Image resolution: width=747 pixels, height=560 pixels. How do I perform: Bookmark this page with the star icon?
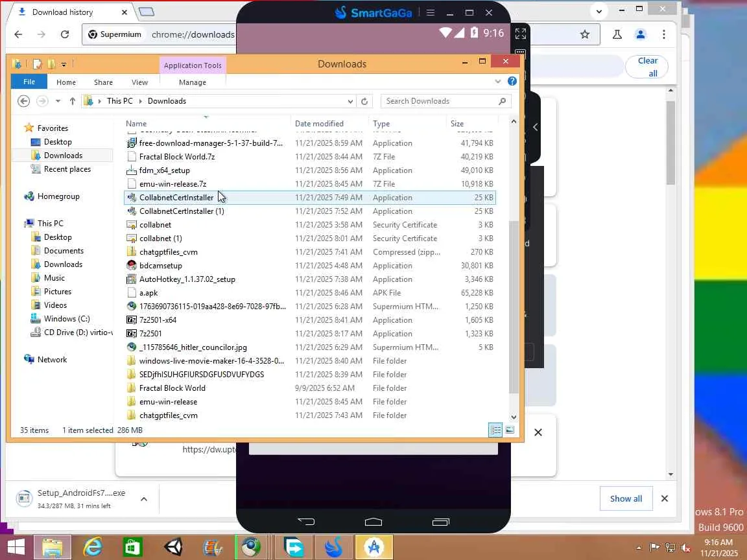click(x=585, y=34)
